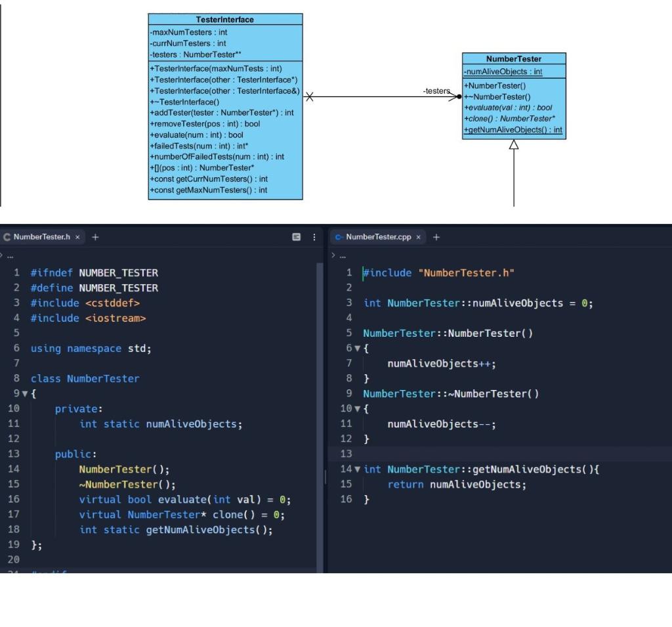The height and width of the screenshot is (627, 672).
Task: Click the 'class NumberTester' declaration line
Action: [85, 379]
